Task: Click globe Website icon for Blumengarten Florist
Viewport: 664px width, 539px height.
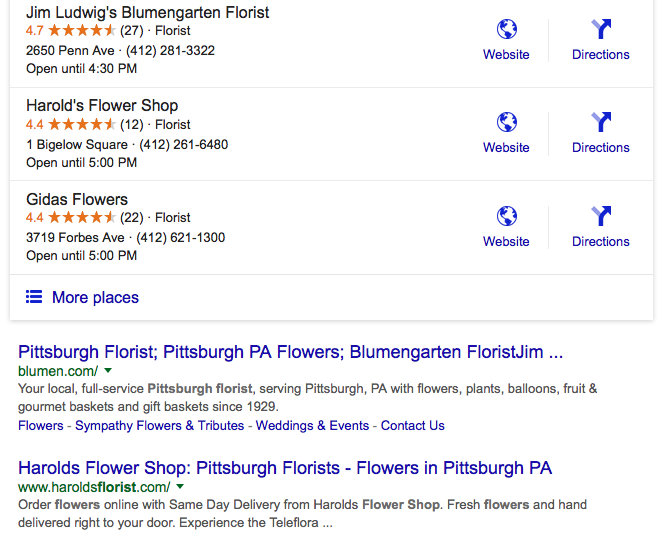Action: point(506,29)
